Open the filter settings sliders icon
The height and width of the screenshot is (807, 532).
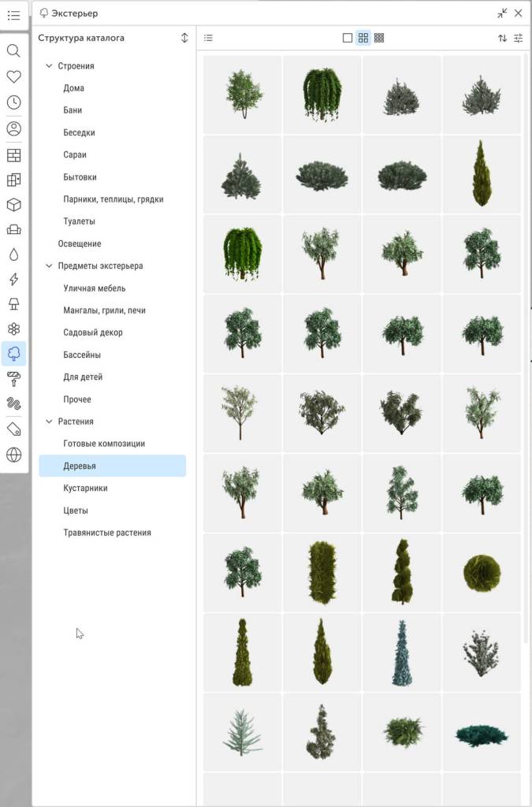pos(518,38)
